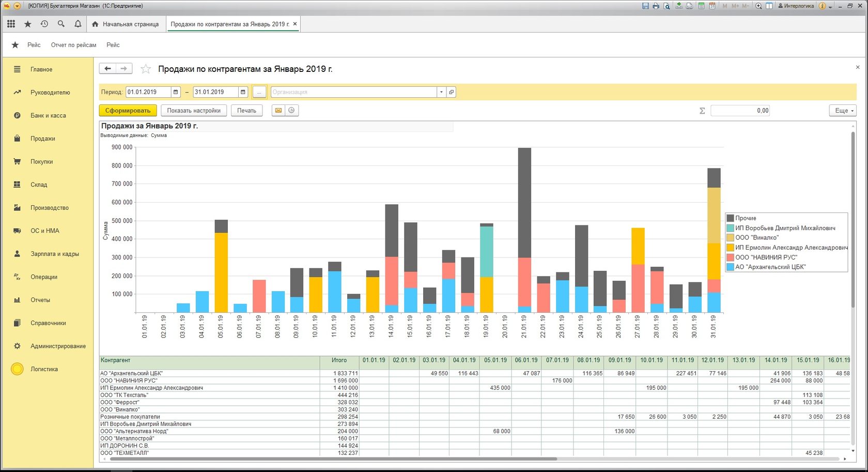Open the Справочники section
The image size is (868, 472).
click(x=48, y=323)
